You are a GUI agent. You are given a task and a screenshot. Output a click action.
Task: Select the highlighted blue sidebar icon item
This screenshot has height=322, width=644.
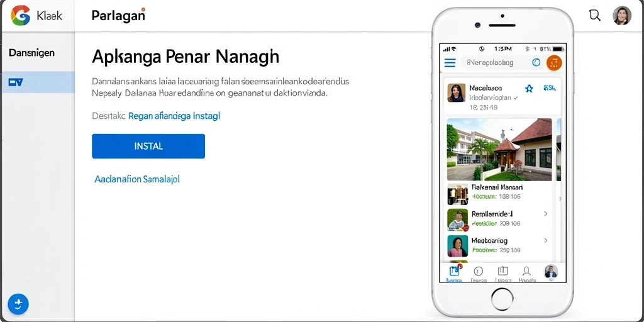pyautogui.click(x=38, y=82)
